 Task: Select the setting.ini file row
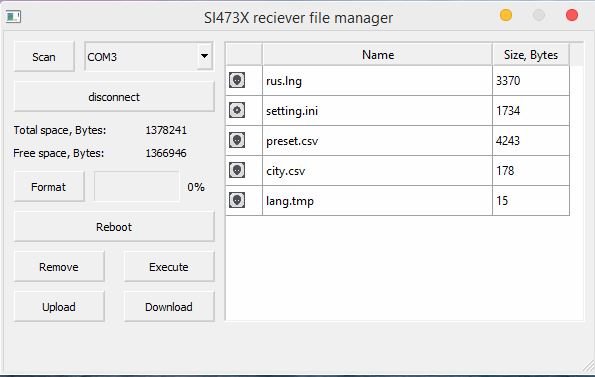point(397,110)
